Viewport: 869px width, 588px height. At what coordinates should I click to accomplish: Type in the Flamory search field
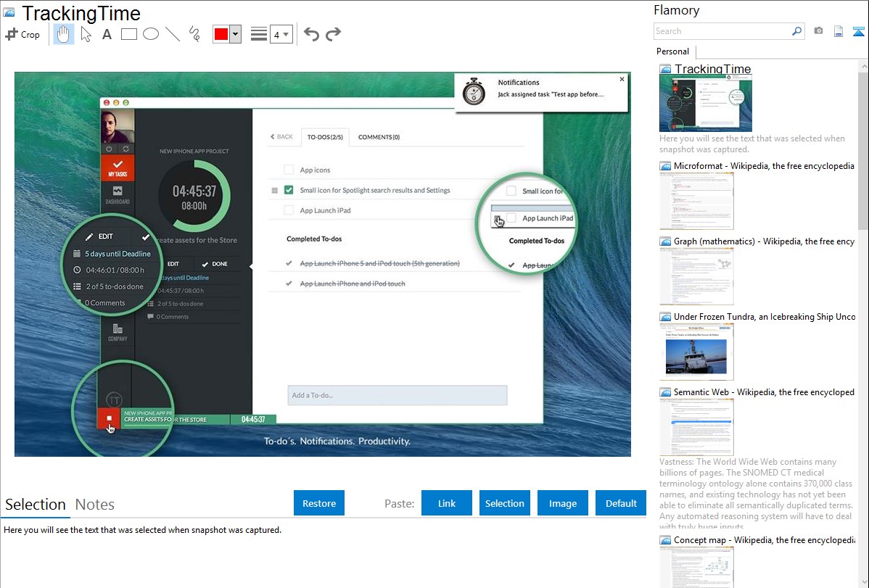[x=722, y=31]
